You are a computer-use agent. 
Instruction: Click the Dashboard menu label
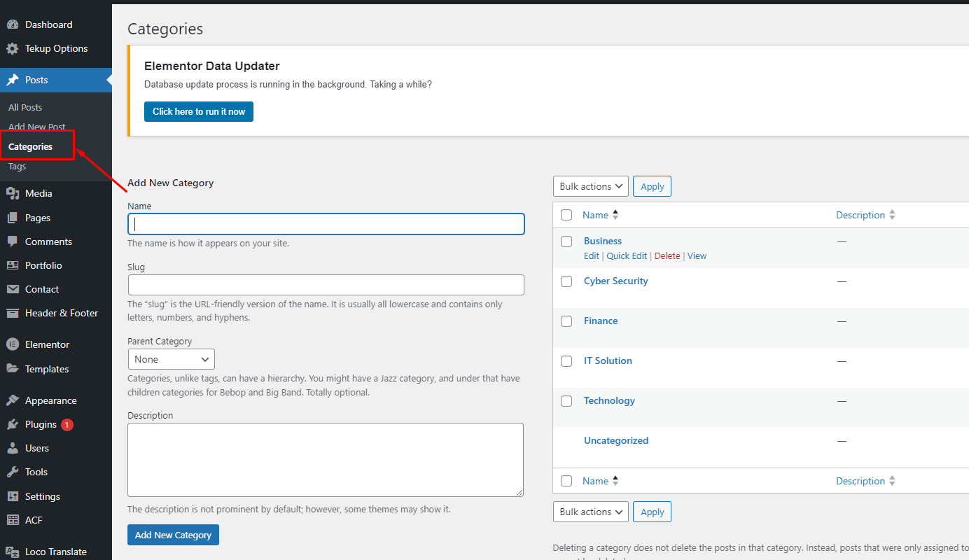pyautogui.click(x=49, y=24)
